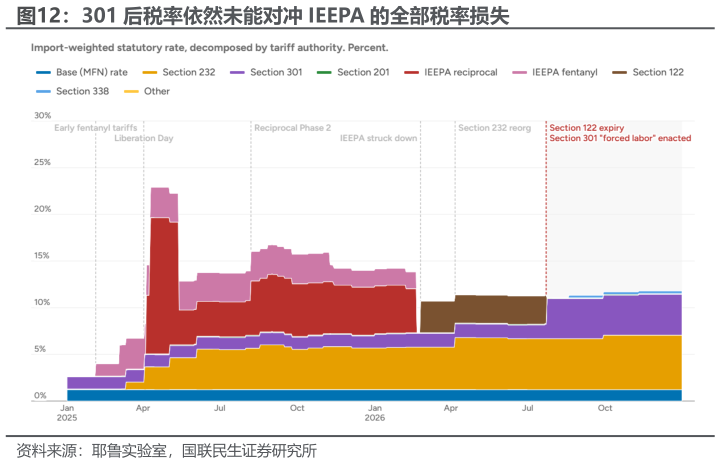Click the 25% y-axis label
720x463 pixels.
(42, 162)
